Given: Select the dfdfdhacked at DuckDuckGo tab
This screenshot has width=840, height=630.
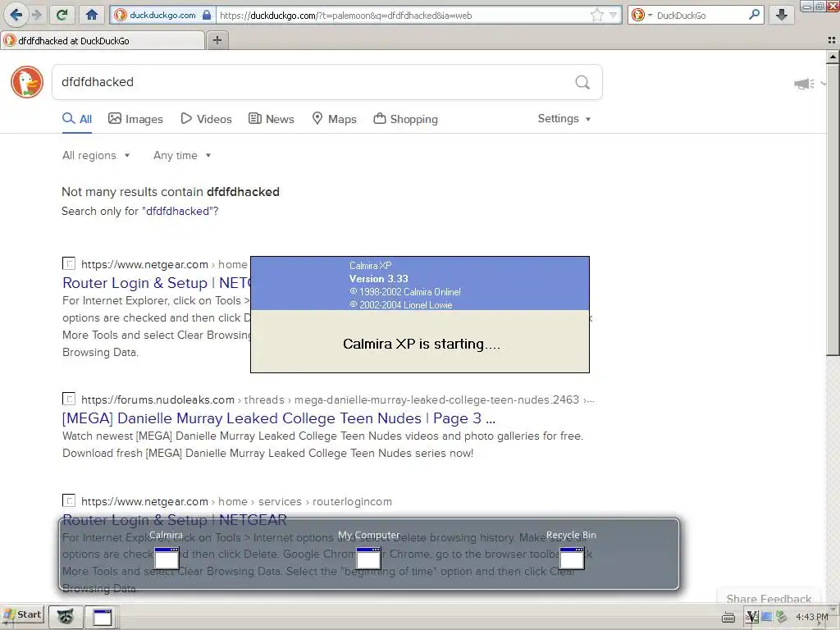Looking at the screenshot, I should [x=102, y=41].
